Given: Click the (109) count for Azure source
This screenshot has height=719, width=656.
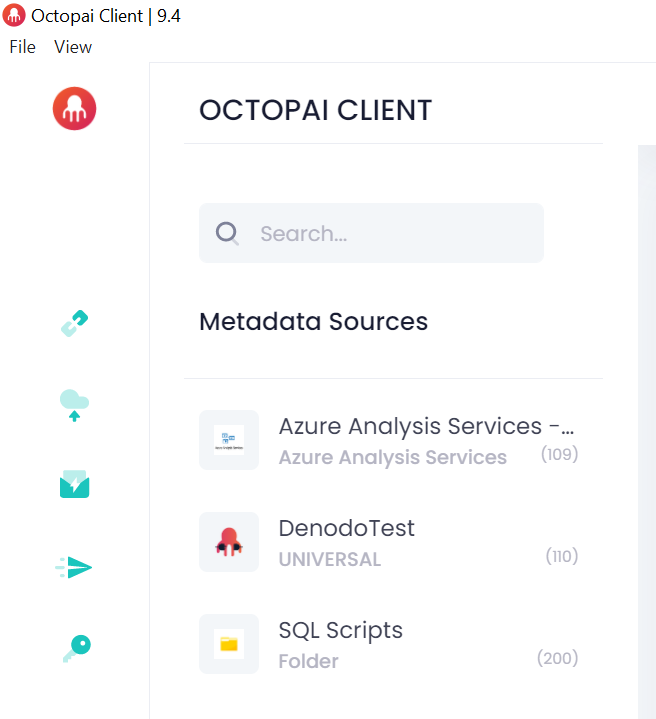Looking at the screenshot, I should click(560, 455).
